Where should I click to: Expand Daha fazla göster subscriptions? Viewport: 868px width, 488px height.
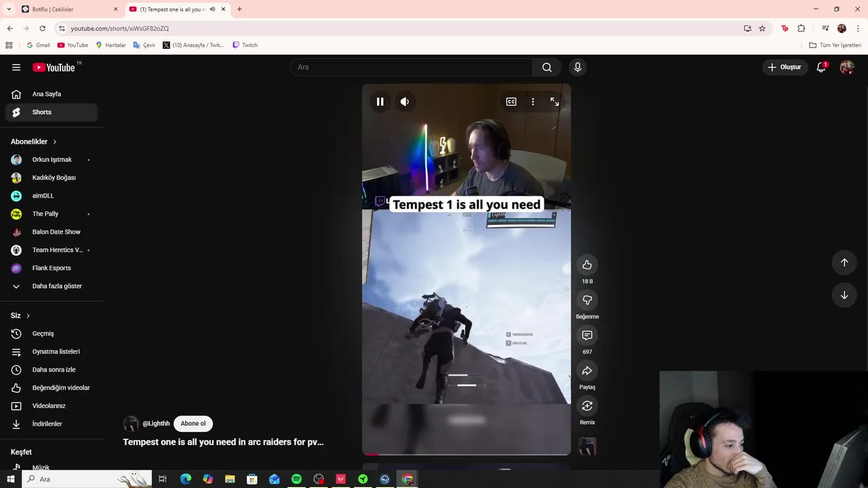click(52, 286)
